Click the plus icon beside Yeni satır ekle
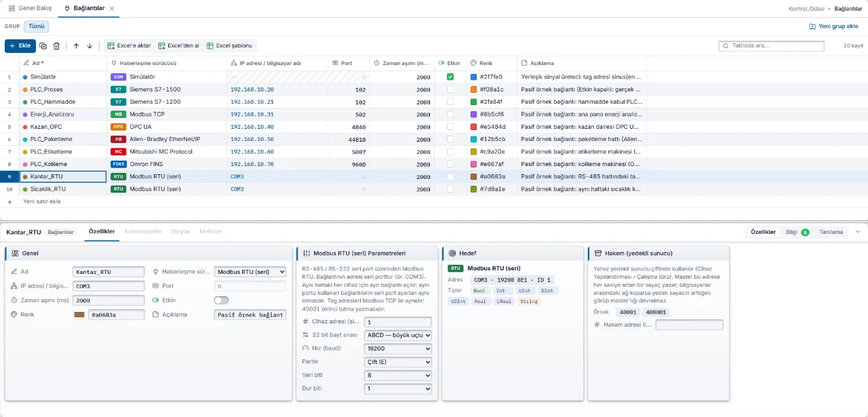 click(x=9, y=201)
